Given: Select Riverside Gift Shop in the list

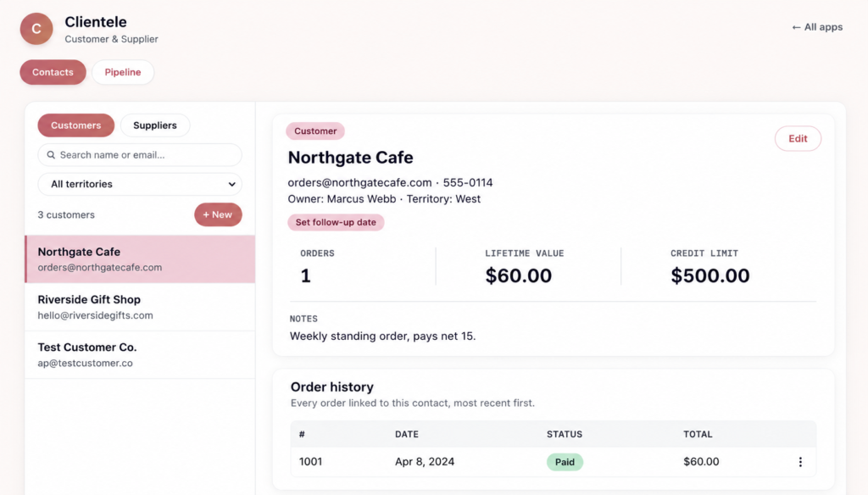Looking at the screenshot, I should 140,308.
